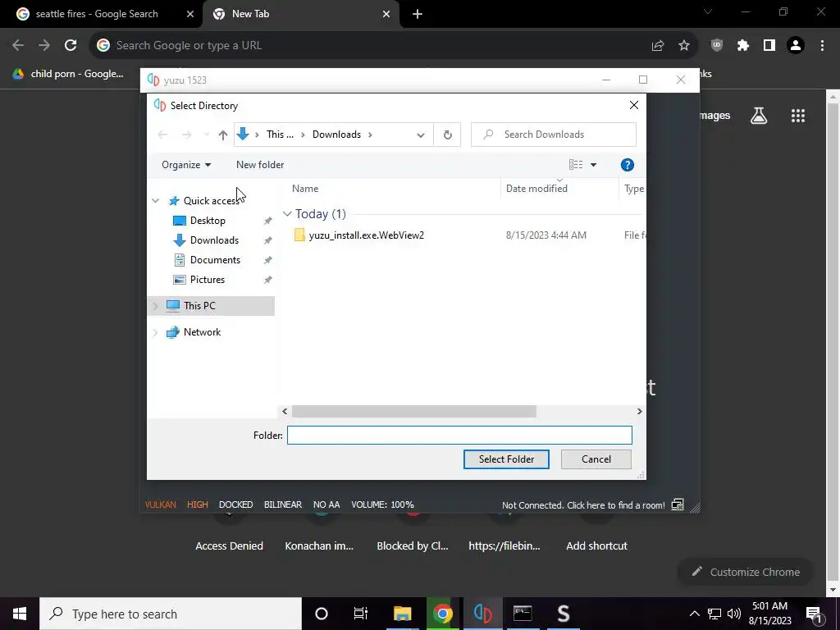This screenshot has width=840, height=630.
Task: Switch to seattle fires Google Search tab
Action: click(x=97, y=15)
